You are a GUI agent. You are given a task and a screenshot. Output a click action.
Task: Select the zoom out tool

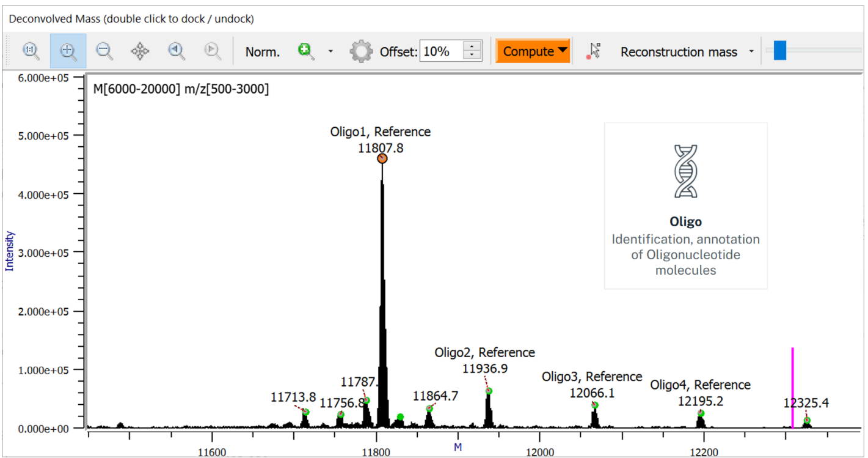point(104,51)
